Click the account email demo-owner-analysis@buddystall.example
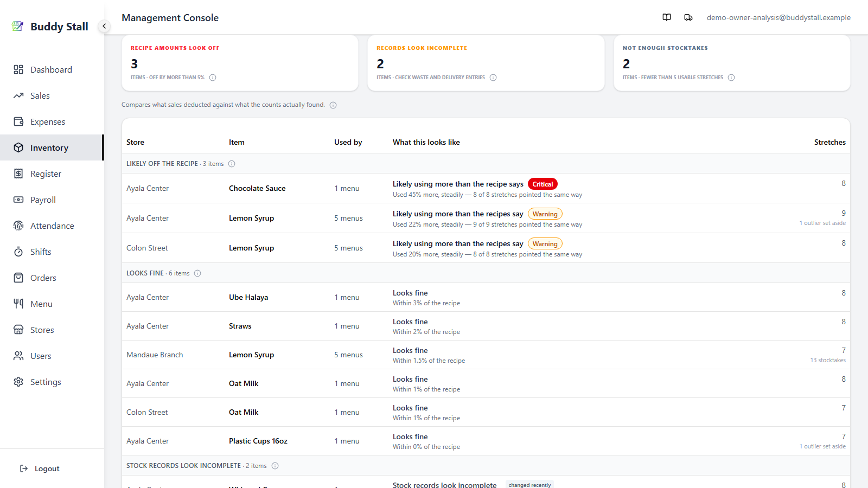Image resolution: width=868 pixels, height=488 pixels. click(x=778, y=17)
